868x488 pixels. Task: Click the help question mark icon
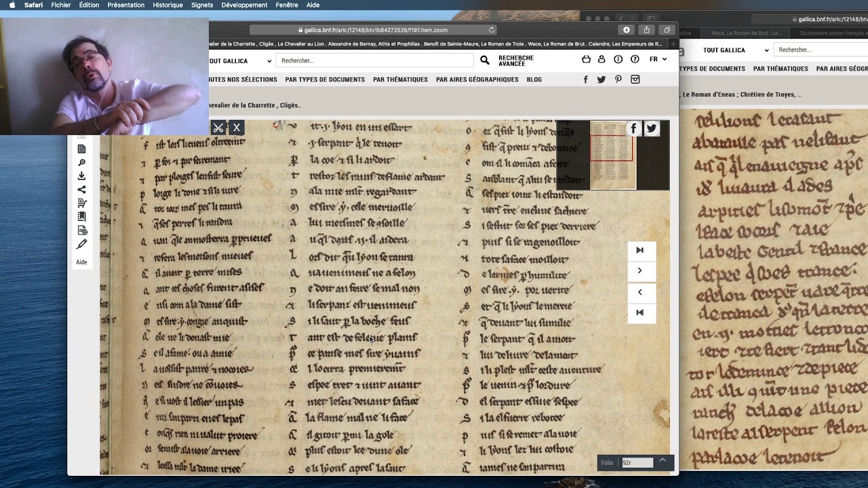pyautogui.click(x=635, y=60)
